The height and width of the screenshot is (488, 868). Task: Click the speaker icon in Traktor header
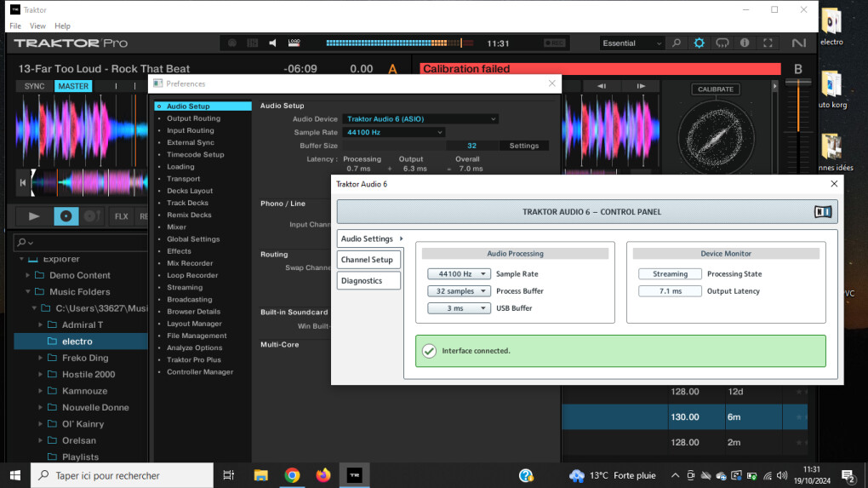pyautogui.click(x=272, y=43)
